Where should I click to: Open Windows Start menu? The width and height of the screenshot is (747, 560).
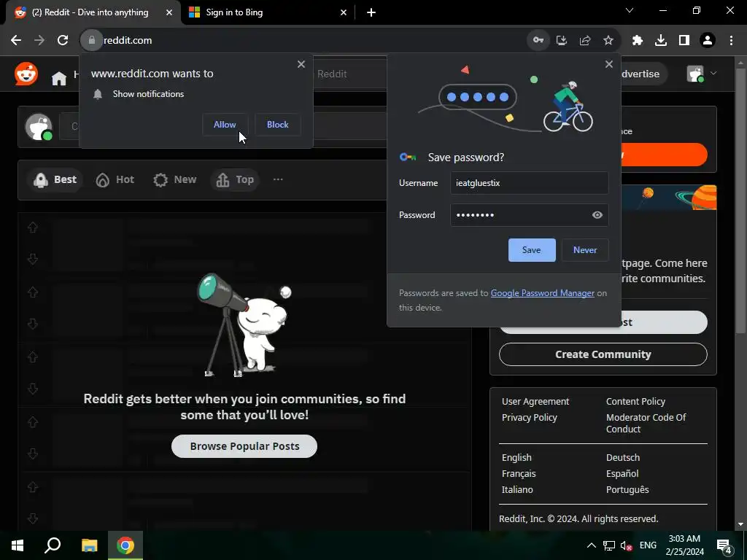point(18,545)
